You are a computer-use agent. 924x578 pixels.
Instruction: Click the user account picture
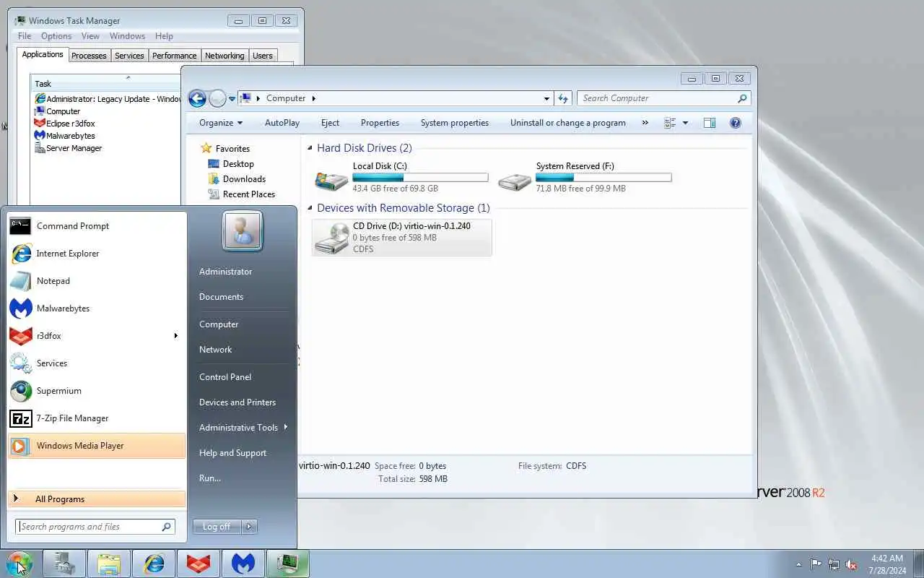(243, 231)
